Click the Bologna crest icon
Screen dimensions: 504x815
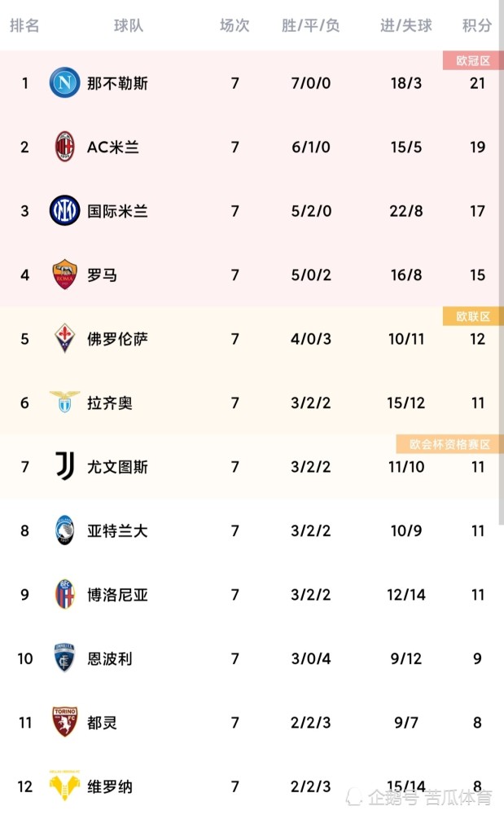point(65,594)
